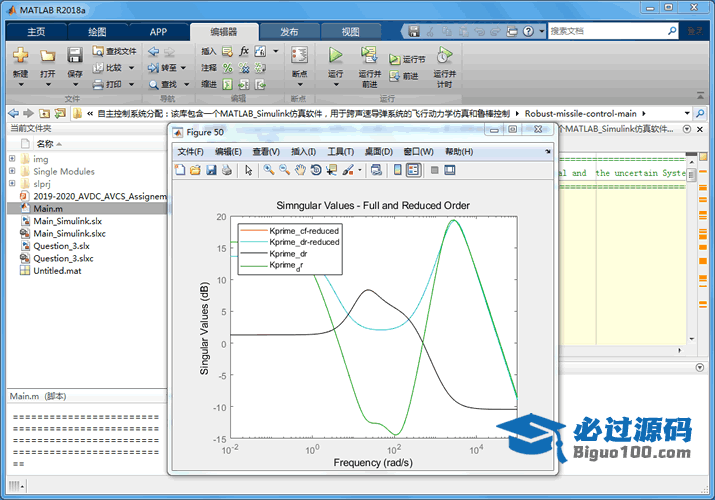Click the up-one-folder icon in address bar
This screenshot has width=715, height=500.
[x=44, y=113]
